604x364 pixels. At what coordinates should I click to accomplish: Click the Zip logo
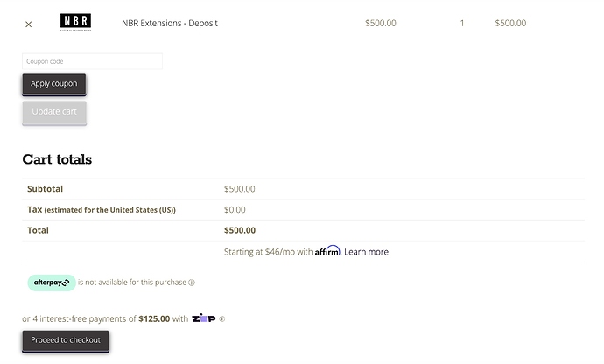click(203, 318)
